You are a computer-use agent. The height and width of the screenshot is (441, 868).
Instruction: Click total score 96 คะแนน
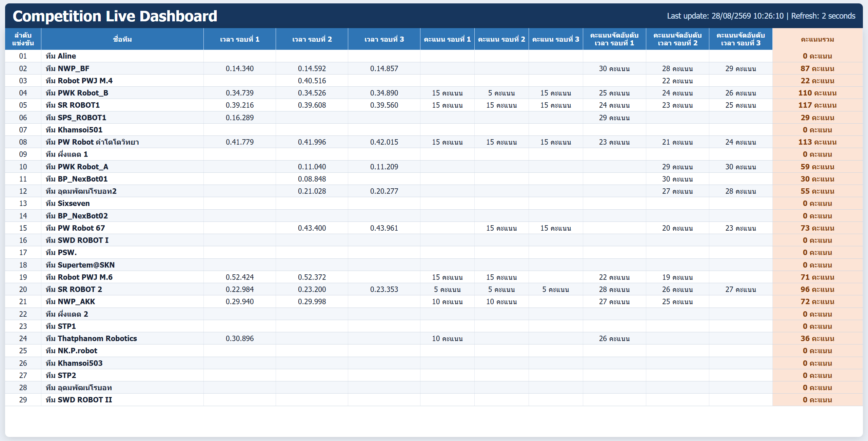[817, 289]
